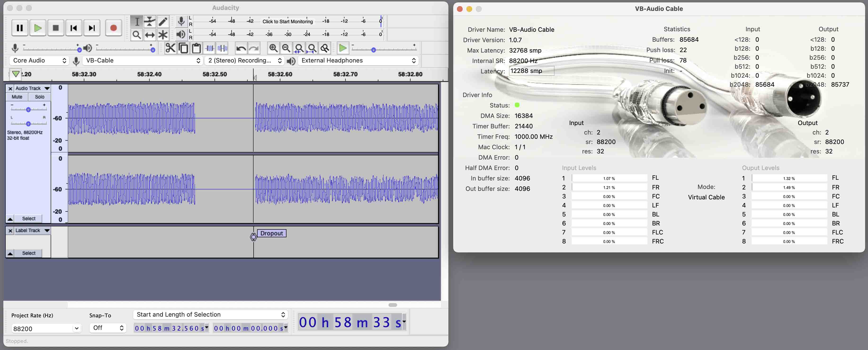This screenshot has height=350, width=868.
Task: Click the Zoom In icon
Action: click(273, 48)
